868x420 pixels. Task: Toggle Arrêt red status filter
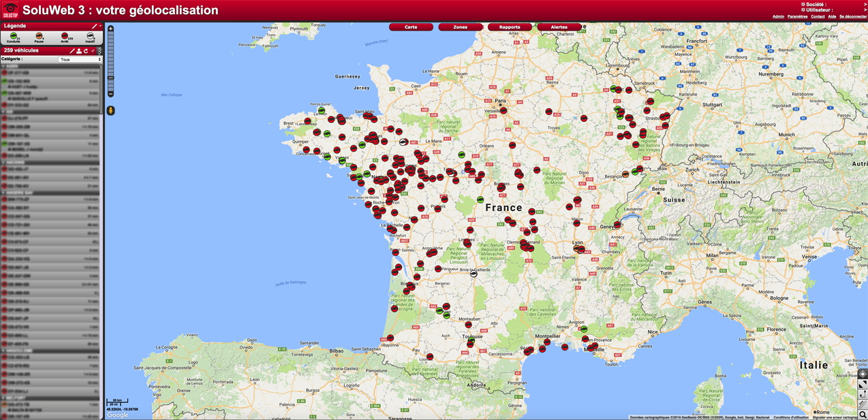click(x=65, y=37)
